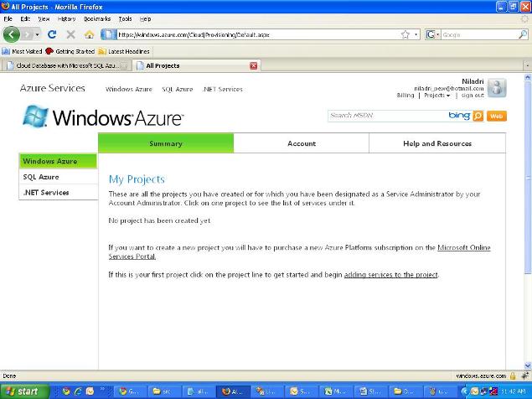Screen dimensions: 532x399
Task: Click the page identity icon in address bar
Action: pyautogui.click(x=109, y=34)
